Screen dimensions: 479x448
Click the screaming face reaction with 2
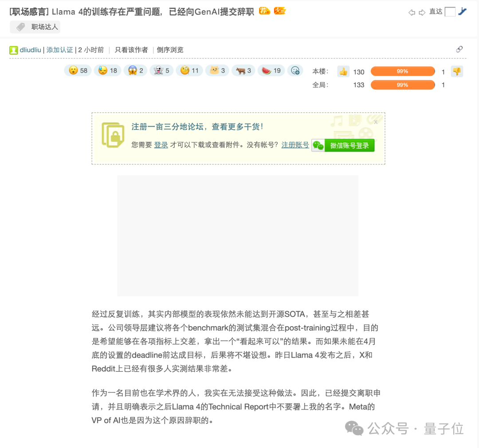click(x=135, y=71)
